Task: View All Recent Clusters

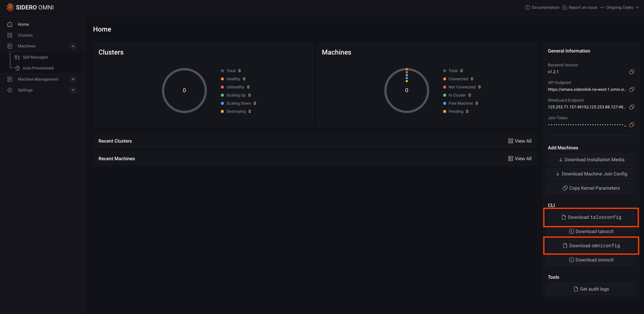Action: pyautogui.click(x=520, y=141)
